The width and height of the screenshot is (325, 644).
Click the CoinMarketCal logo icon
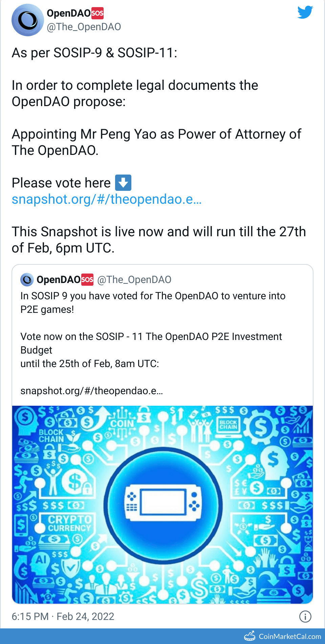[250, 636]
